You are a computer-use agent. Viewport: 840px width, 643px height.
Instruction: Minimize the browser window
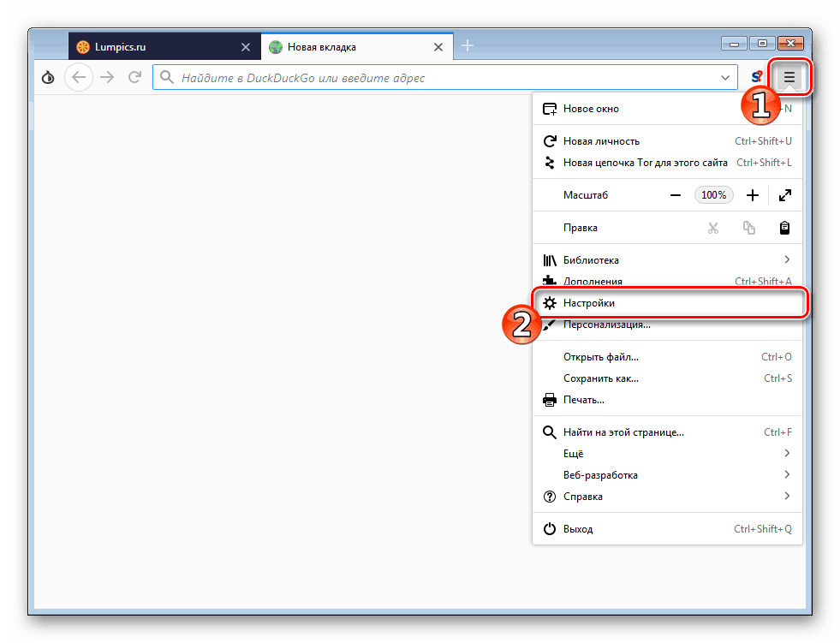(x=734, y=44)
